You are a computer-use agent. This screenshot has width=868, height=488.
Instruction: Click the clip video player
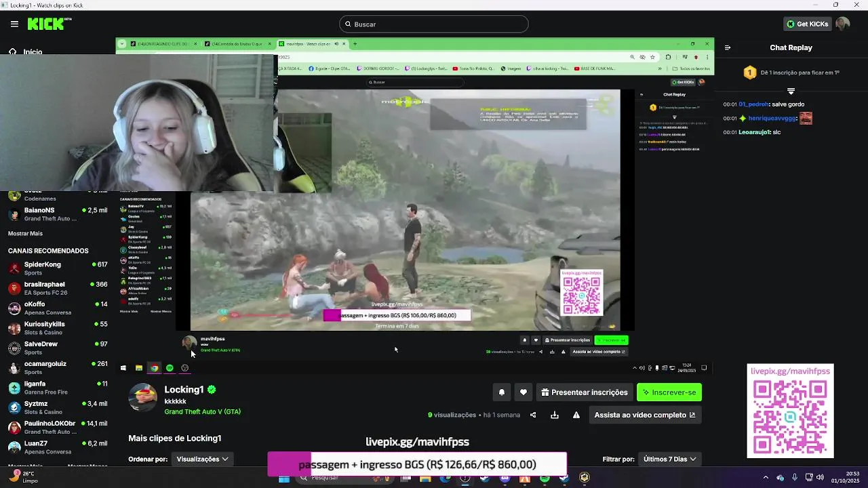coord(415,207)
